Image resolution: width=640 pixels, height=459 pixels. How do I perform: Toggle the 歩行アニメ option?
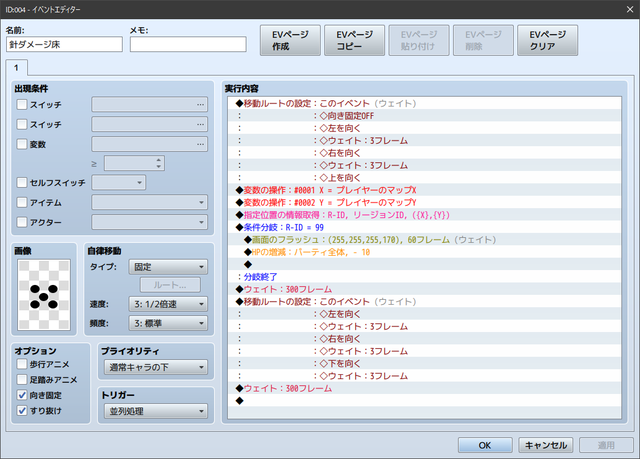(22, 364)
